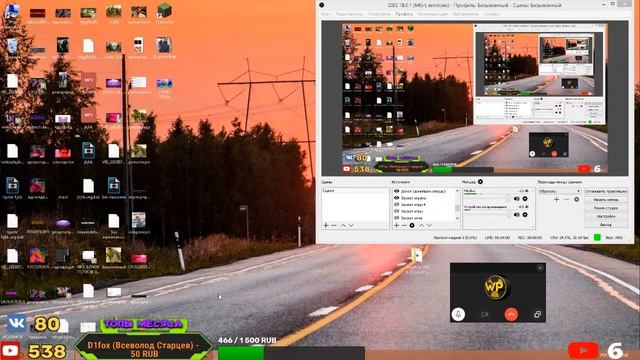This screenshot has width=640, height=360.
Task: Click the CPU usage status text
Action: [x=569, y=237]
